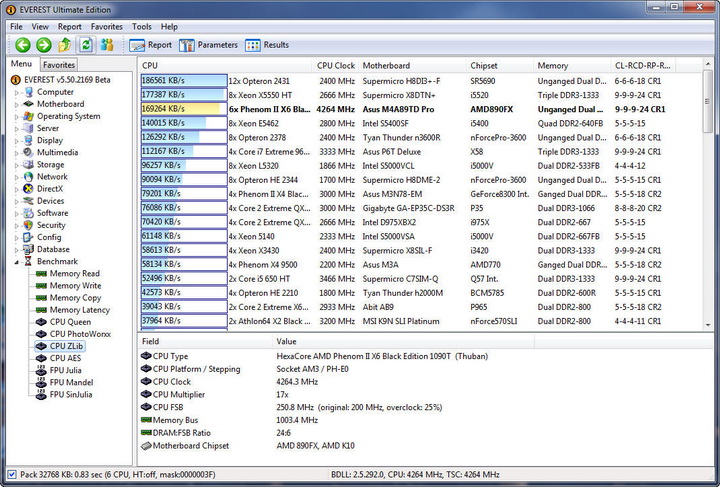Image resolution: width=720 pixels, height=487 pixels.
Task: Open benchmark Parameters
Action: pyautogui.click(x=208, y=45)
